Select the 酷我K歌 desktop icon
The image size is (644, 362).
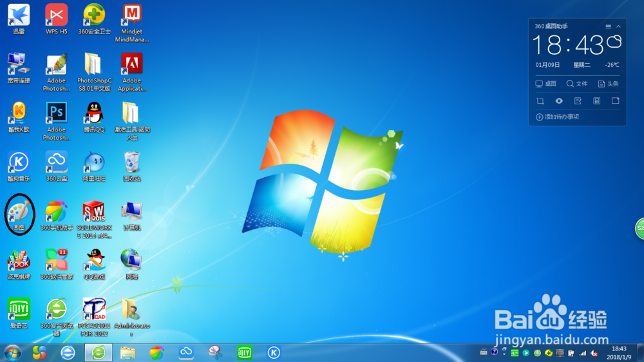point(19,117)
